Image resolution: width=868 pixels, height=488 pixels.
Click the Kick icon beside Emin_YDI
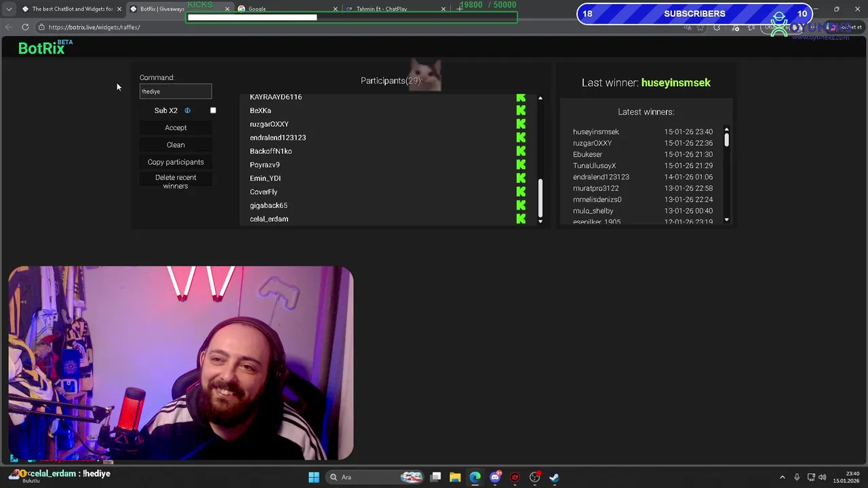[x=521, y=178]
